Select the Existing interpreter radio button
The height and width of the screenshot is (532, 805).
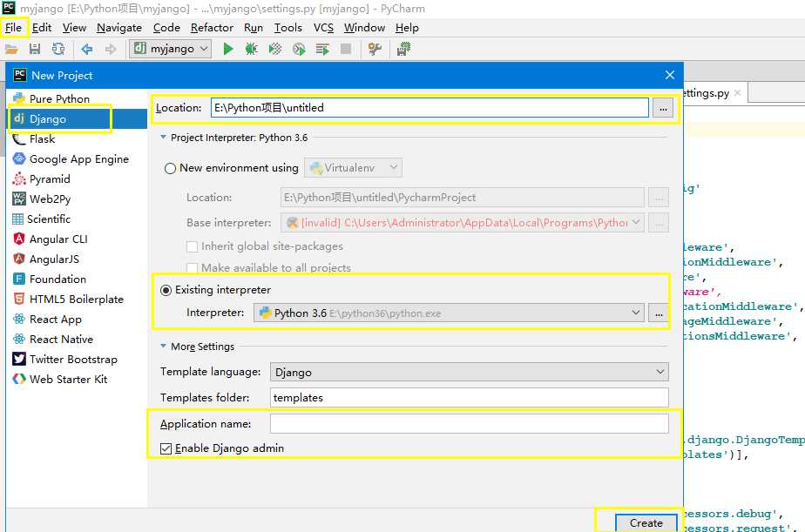pyautogui.click(x=166, y=290)
